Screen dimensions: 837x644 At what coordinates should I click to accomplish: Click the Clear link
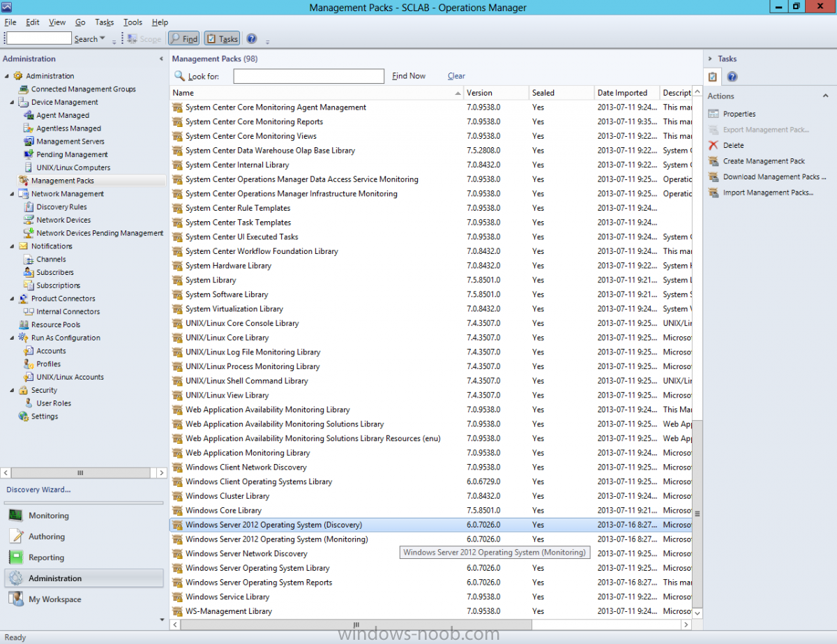(x=456, y=76)
